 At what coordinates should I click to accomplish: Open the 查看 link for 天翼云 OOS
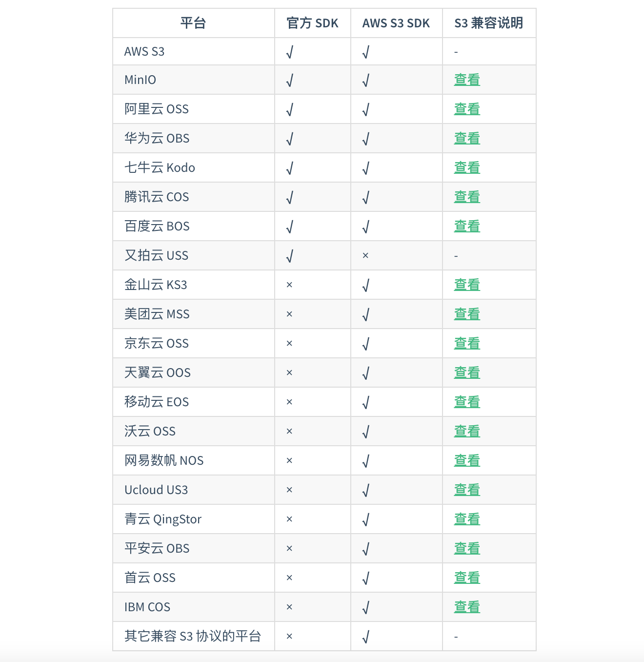pyautogui.click(x=467, y=372)
